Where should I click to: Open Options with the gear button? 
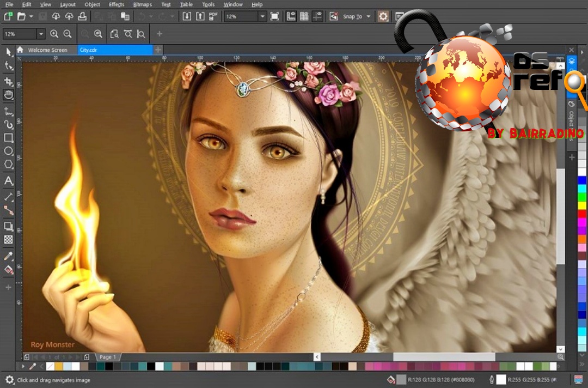tap(383, 16)
